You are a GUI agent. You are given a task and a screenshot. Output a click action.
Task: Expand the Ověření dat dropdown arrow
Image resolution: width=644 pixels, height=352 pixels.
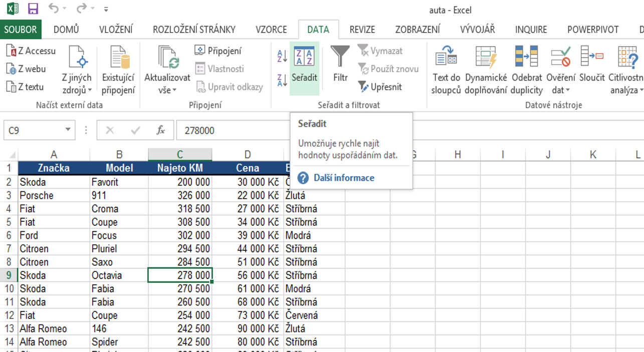(x=568, y=91)
